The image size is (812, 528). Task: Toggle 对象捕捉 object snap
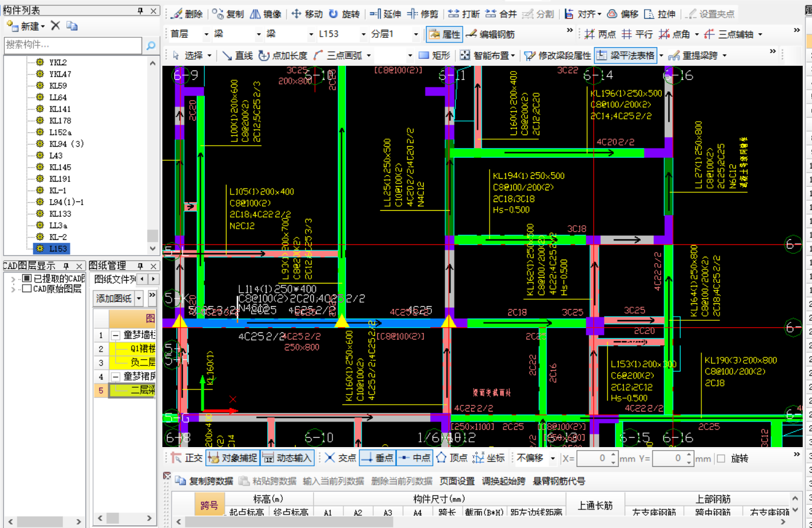point(232,458)
